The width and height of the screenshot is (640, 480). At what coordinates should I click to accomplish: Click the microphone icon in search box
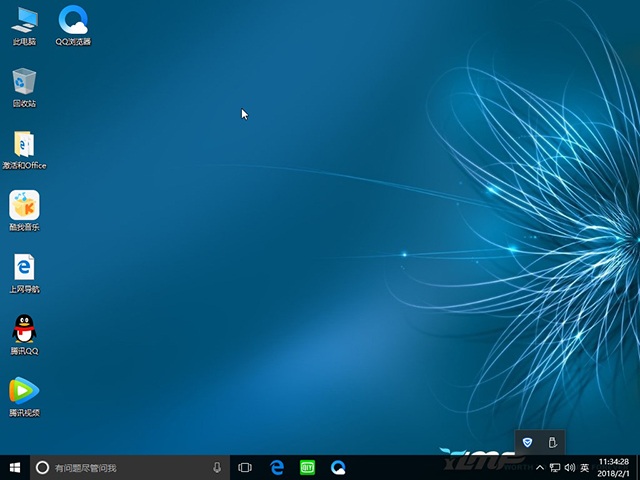pos(217,467)
